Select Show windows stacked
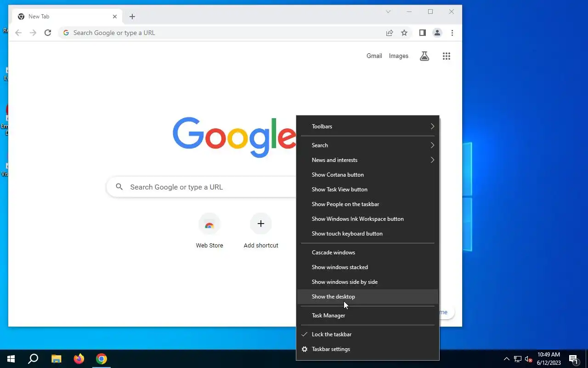The image size is (588, 368). pyautogui.click(x=367, y=267)
